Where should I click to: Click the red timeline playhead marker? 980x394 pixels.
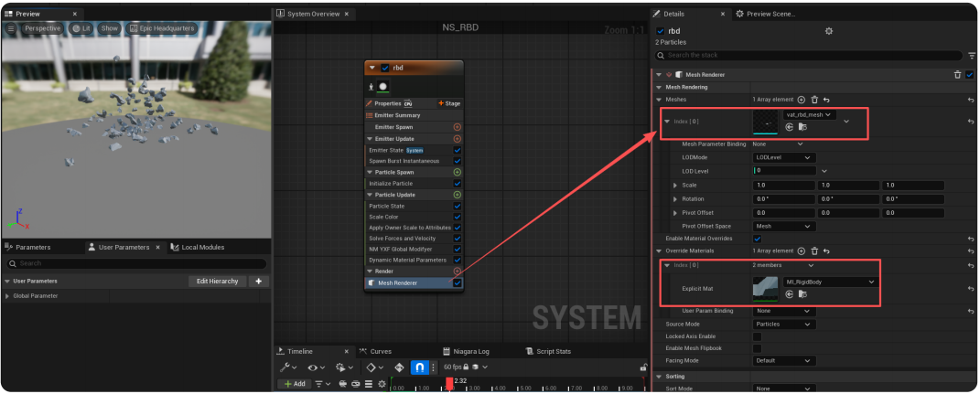(x=448, y=381)
